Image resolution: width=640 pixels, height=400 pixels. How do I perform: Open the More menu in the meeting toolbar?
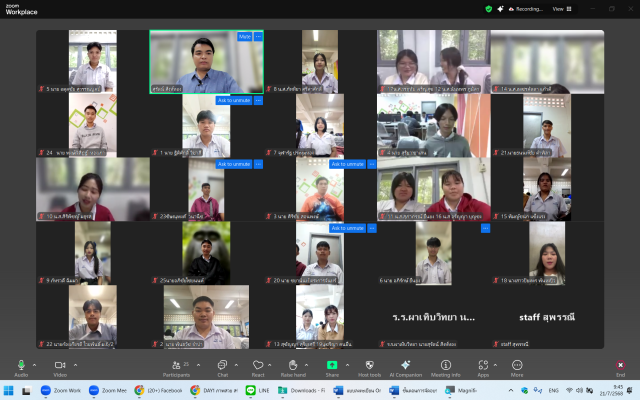point(516,365)
